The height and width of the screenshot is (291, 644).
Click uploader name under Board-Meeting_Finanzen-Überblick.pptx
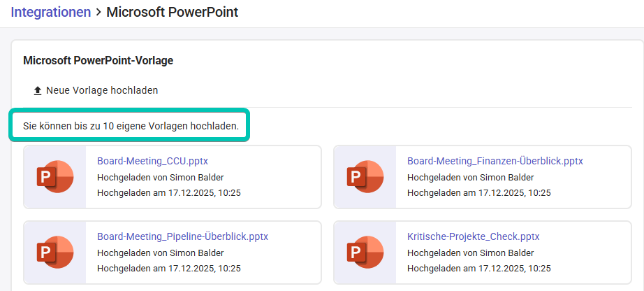click(x=471, y=177)
